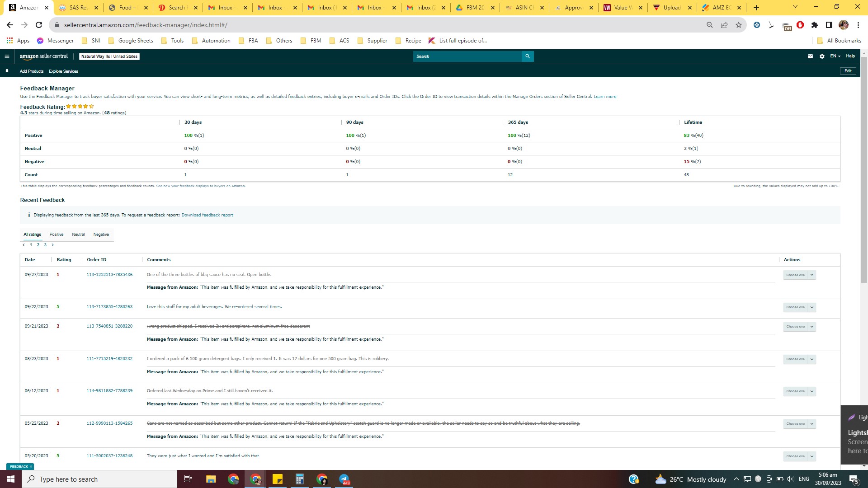Open the browser extensions puzzle icon
This screenshot has height=488, width=868.
[815, 25]
